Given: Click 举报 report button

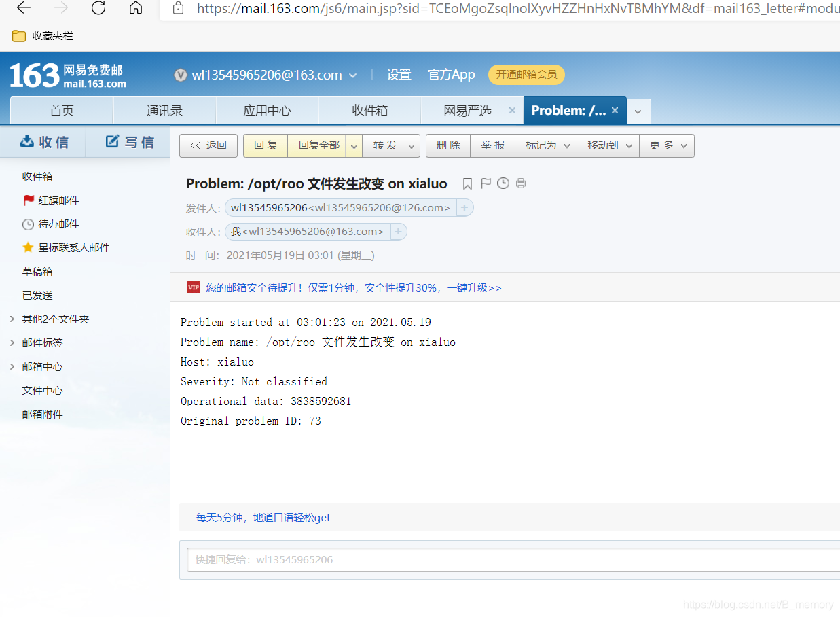Looking at the screenshot, I should 493,145.
